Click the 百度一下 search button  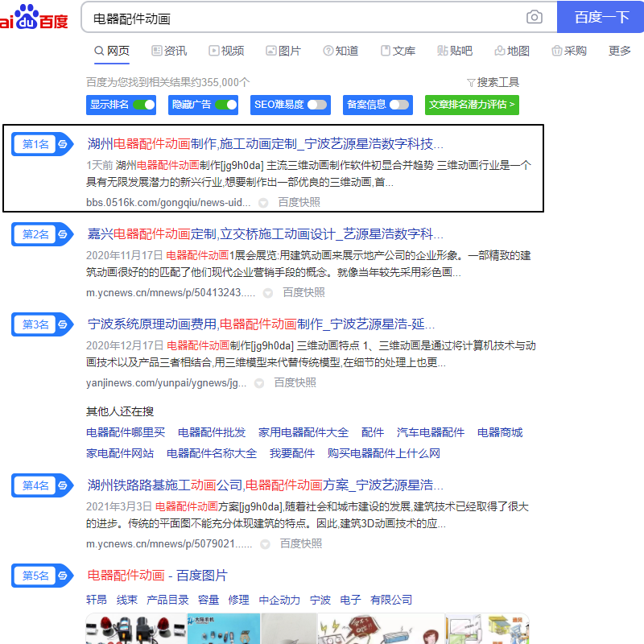pos(601,17)
